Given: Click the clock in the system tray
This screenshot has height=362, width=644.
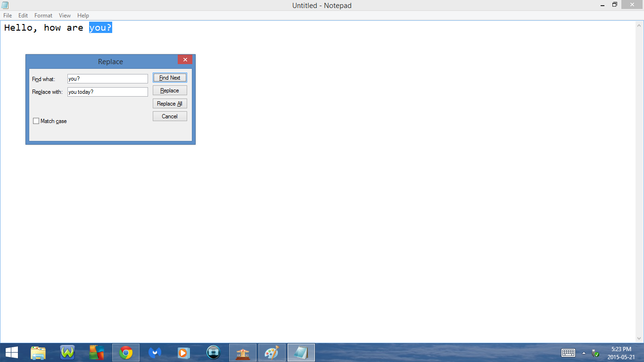Looking at the screenshot, I should pyautogui.click(x=621, y=352).
